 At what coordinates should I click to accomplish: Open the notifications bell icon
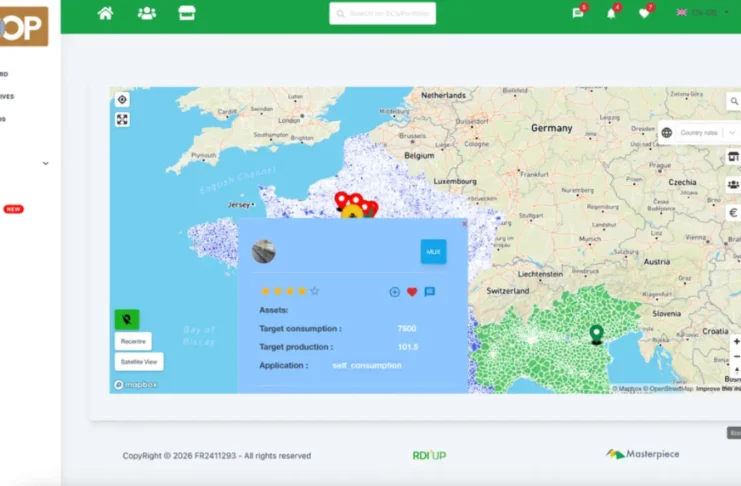pyautogui.click(x=611, y=13)
